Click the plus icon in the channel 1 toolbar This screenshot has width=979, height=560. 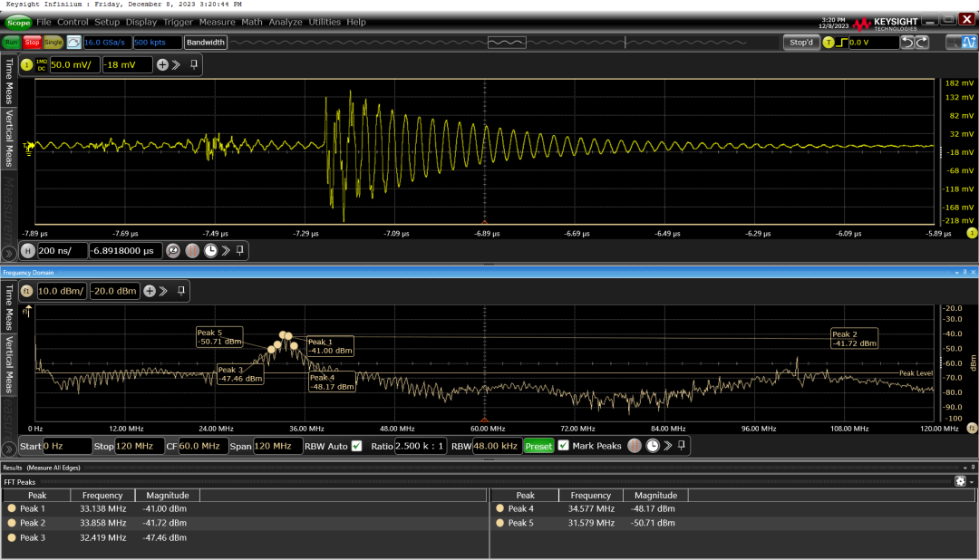(x=162, y=65)
